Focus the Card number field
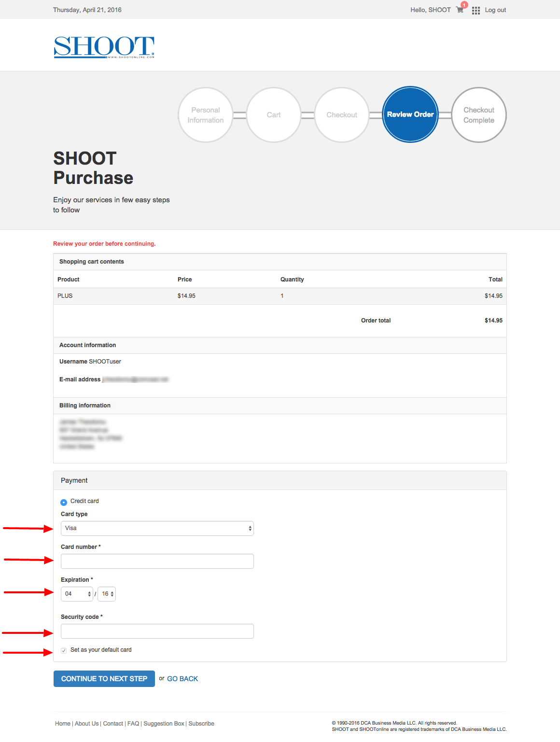This screenshot has height=742, width=560. tap(157, 561)
